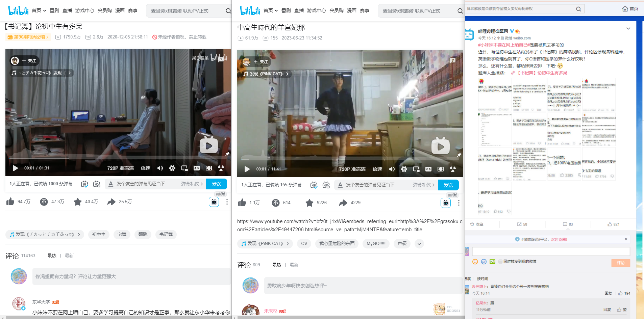Focus the comment field reading 你渴望拥有力量吗
The width and height of the screenshot is (644, 319).
[x=132, y=276]
